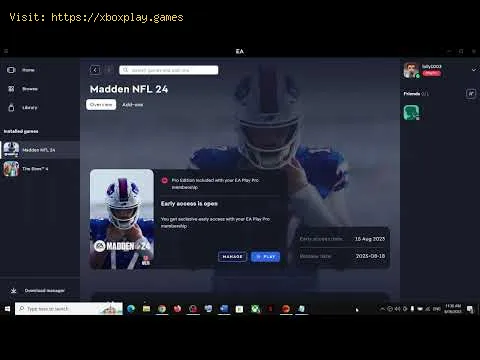Click the add friend icon
Screen dimensions: 480x360
471,94
